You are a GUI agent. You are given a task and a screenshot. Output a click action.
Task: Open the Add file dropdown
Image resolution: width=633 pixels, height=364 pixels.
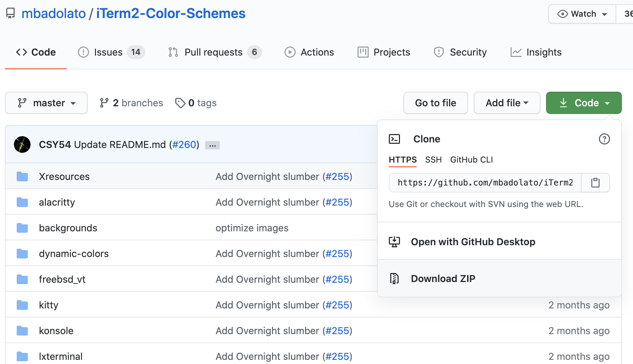507,103
